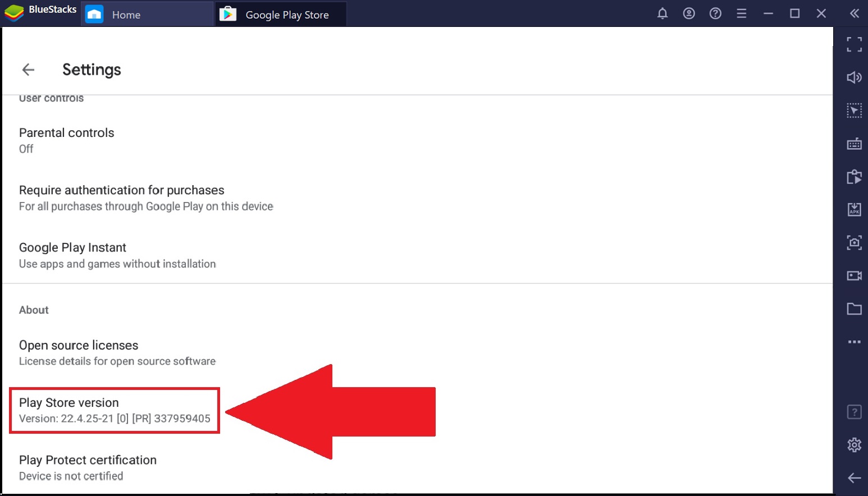Viewport: 868px width, 496px height.
Task: Click the Google Play Store tab icon
Action: pos(228,14)
